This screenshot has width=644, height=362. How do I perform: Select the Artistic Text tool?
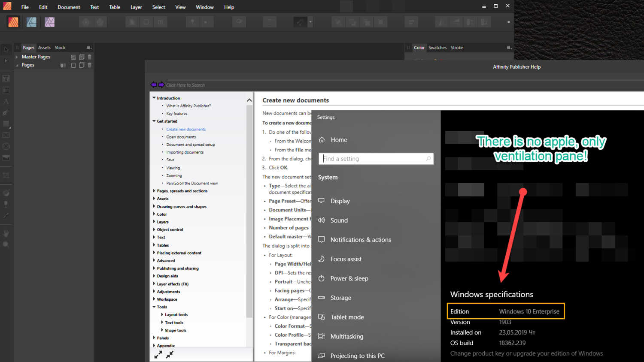6,102
